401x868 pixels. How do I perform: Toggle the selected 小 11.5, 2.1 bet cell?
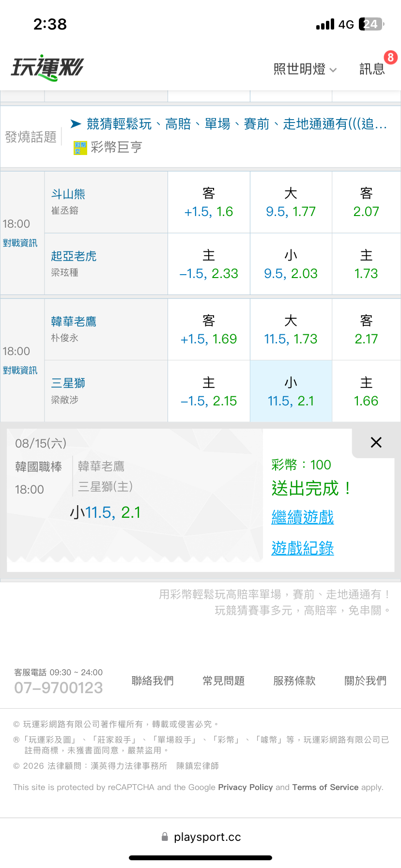pyautogui.click(x=291, y=391)
